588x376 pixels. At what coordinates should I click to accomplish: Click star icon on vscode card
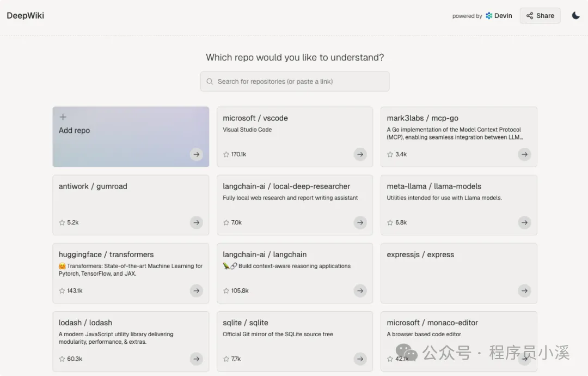click(x=226, y=154)
